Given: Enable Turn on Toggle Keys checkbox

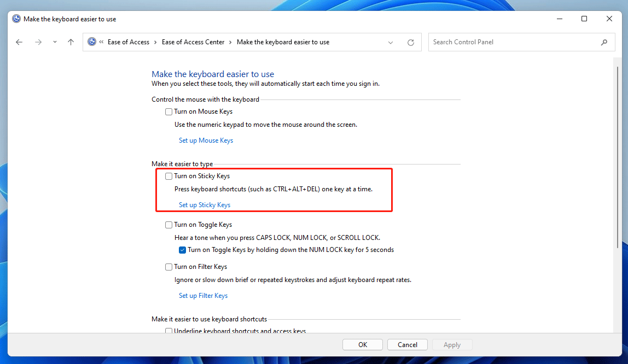Looking at the screenshot, I should click(168, 225).
